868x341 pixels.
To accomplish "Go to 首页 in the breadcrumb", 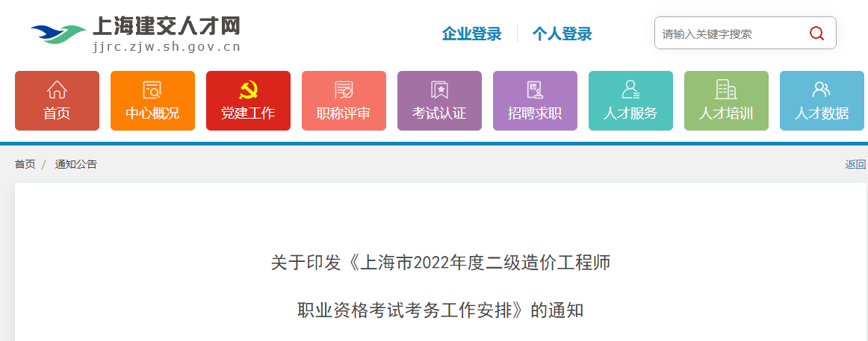I will pyautogui.click(x=25, y=164).
